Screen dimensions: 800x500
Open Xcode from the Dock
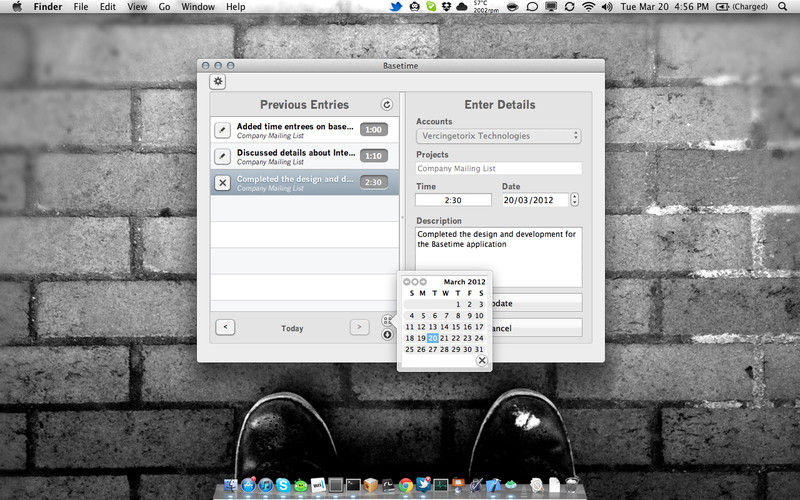click(x=493, y=485)
